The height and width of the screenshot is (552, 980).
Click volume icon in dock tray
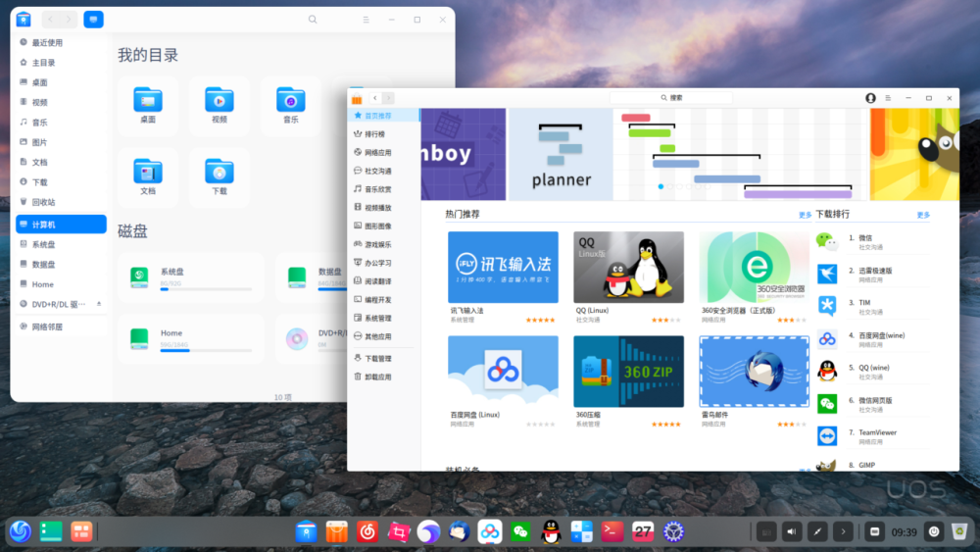791,532
